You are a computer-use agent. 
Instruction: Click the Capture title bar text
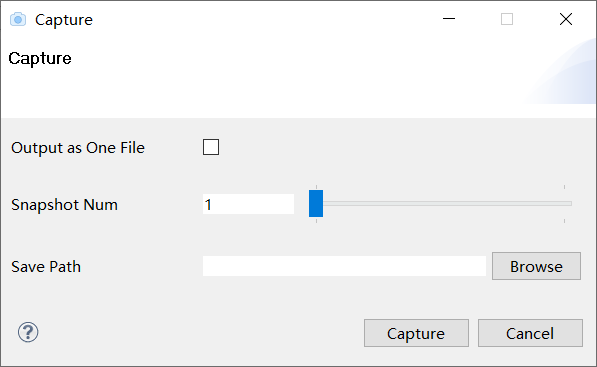click(64, 20)
